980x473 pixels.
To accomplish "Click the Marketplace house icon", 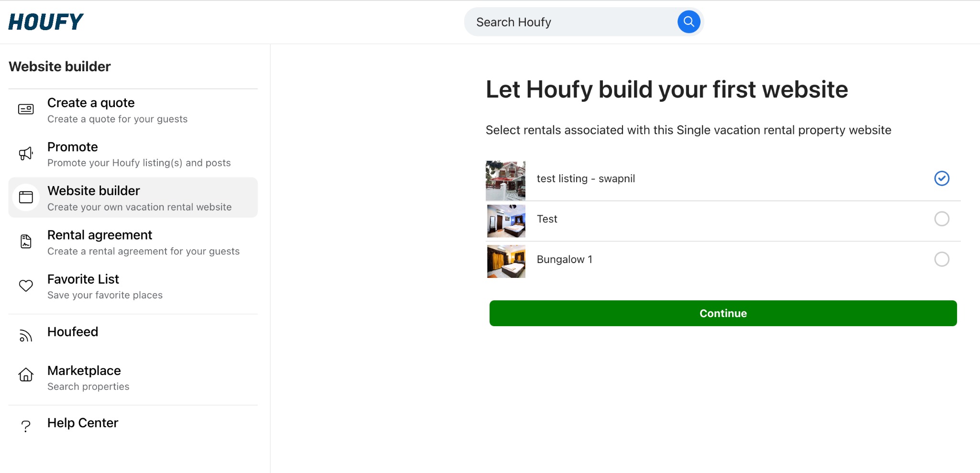I will tap(26, 374).
